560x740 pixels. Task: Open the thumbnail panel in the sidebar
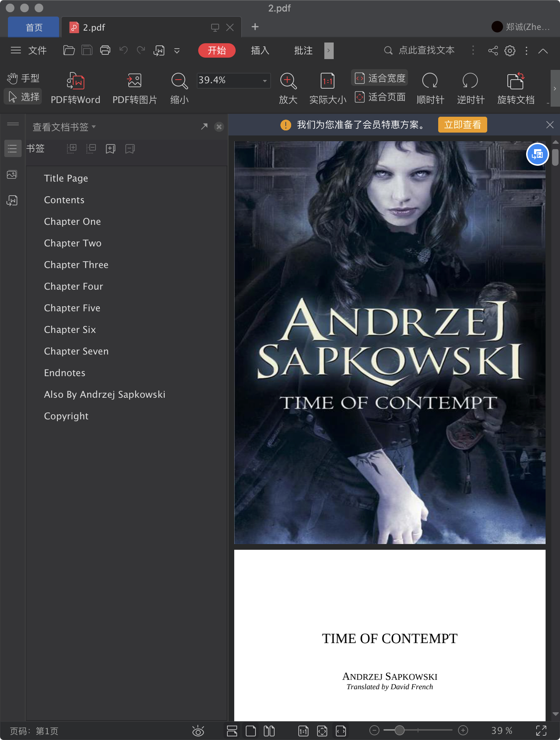(x=12, y=175)
